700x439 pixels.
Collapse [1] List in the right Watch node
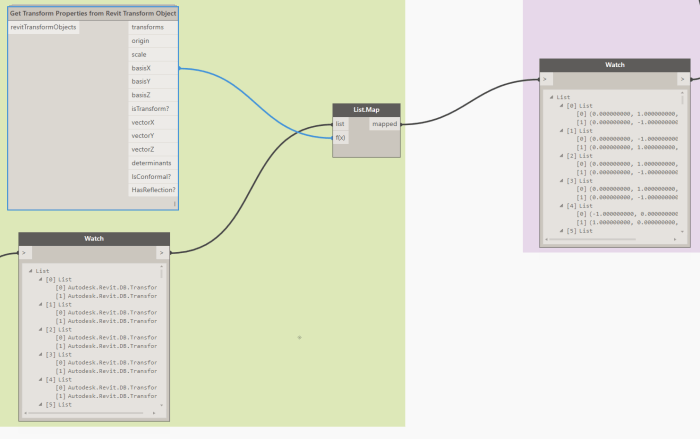click(x=562, y=130)
